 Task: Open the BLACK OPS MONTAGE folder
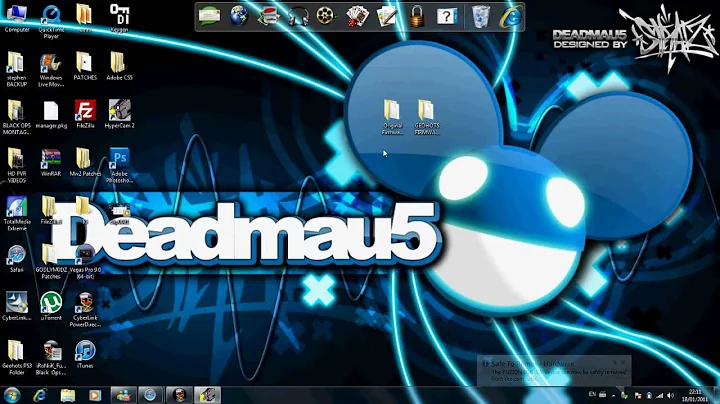tap(17, 118)
